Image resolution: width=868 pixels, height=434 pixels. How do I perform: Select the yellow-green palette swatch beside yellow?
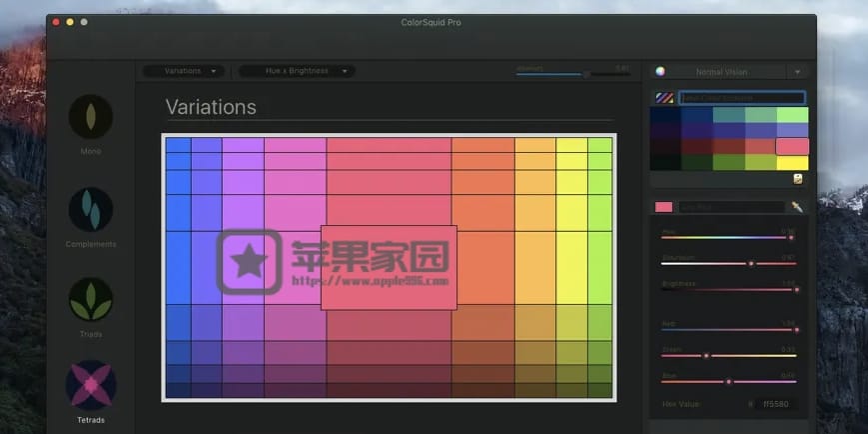click(x=760, y=162)
